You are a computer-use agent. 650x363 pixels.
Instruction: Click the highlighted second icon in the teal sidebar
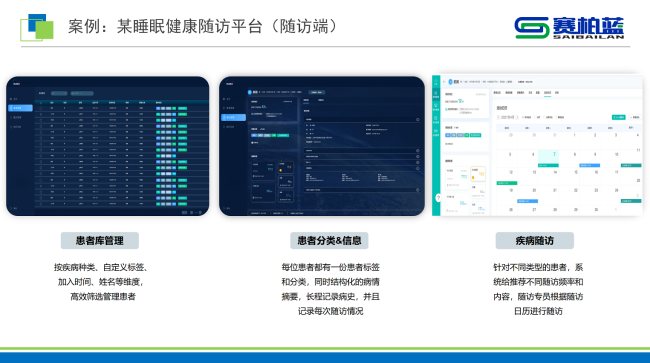(436, 95)
